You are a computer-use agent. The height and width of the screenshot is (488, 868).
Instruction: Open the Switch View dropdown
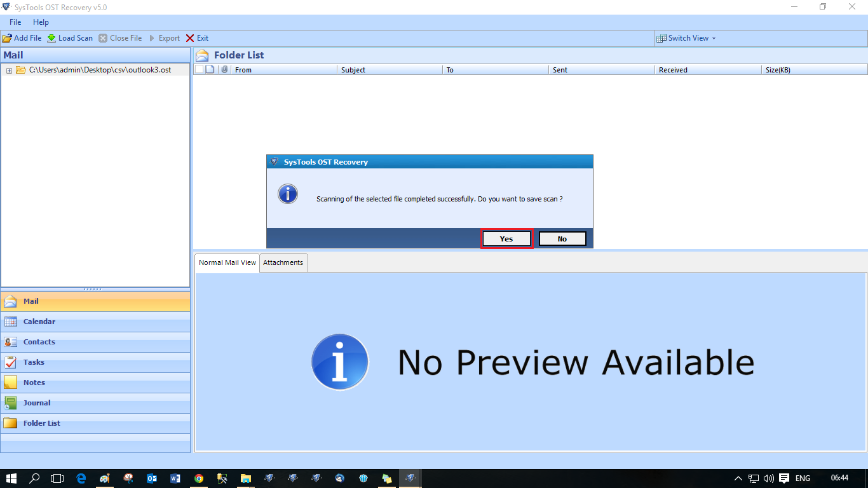coord(686,38)
